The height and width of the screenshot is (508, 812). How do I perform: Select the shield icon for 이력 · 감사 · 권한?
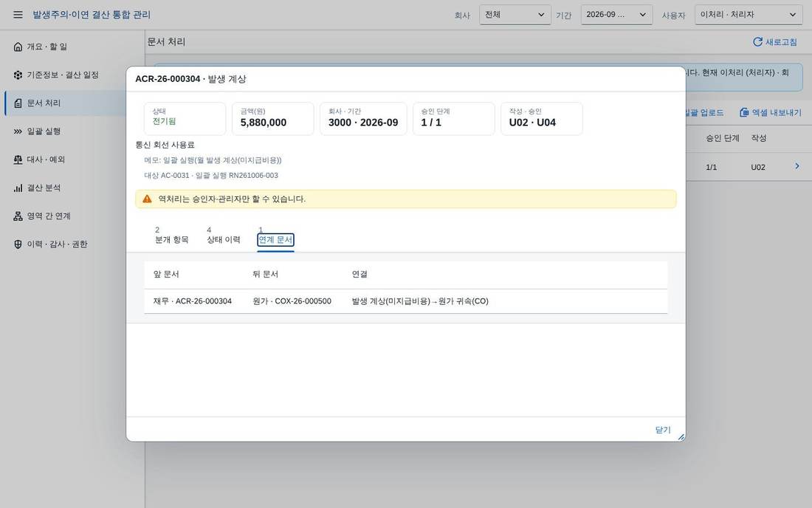coord(18,244)
